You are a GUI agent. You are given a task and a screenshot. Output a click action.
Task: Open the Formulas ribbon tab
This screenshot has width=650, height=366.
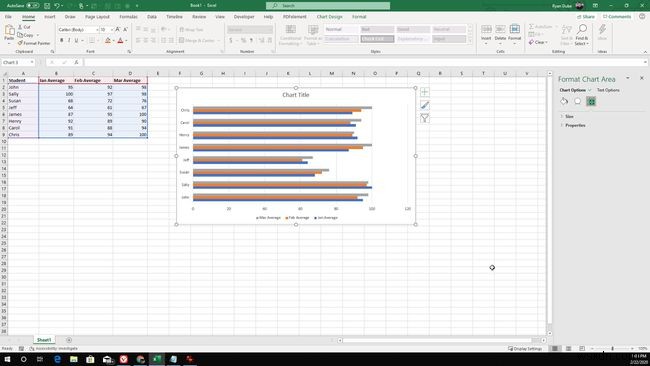[x=129, y=17]
